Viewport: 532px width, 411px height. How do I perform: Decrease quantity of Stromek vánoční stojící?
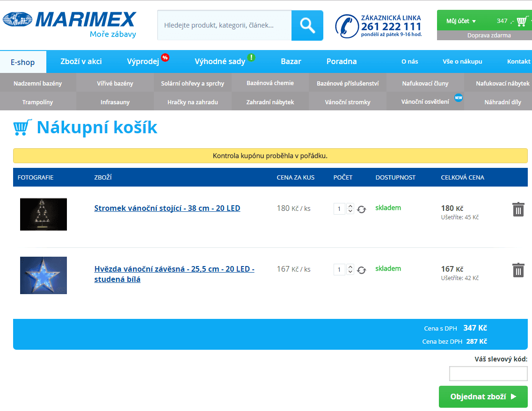click(350, 211)
